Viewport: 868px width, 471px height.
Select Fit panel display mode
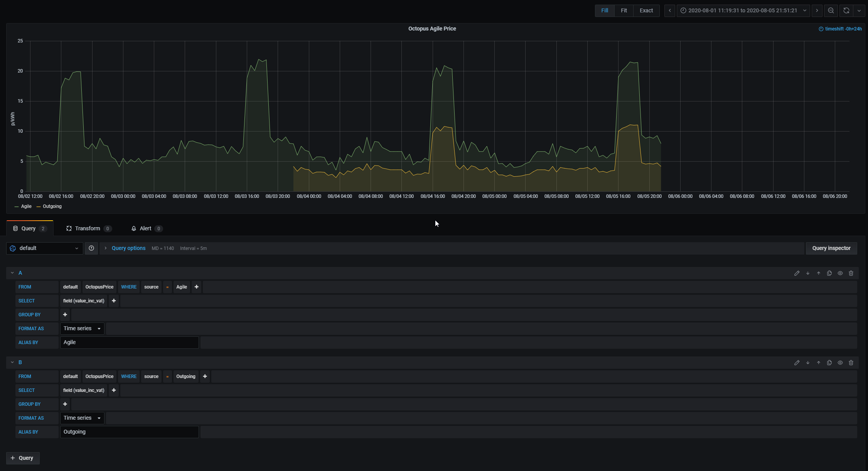pos(624,10)
